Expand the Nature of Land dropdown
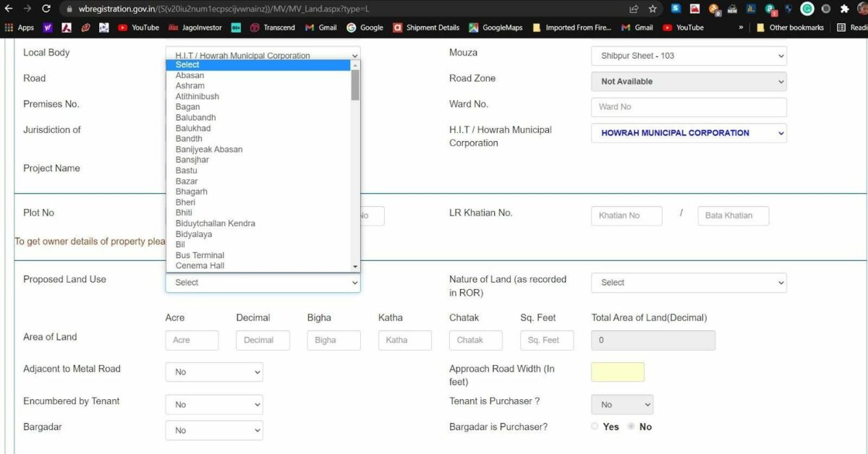868x454 pixels. tap(689, 283)
